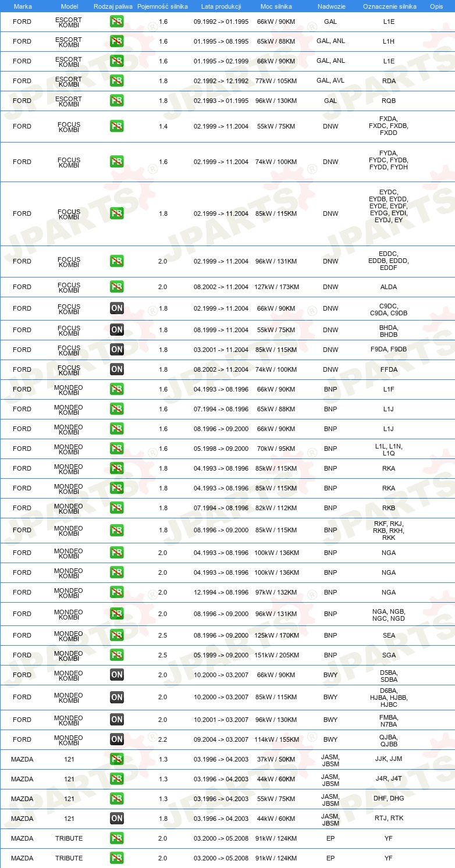Click the engine code cell 'JJK, JJM'
The width and height of the screenshot is (455, 868).
pyautogui.click(x=389, y=759)
